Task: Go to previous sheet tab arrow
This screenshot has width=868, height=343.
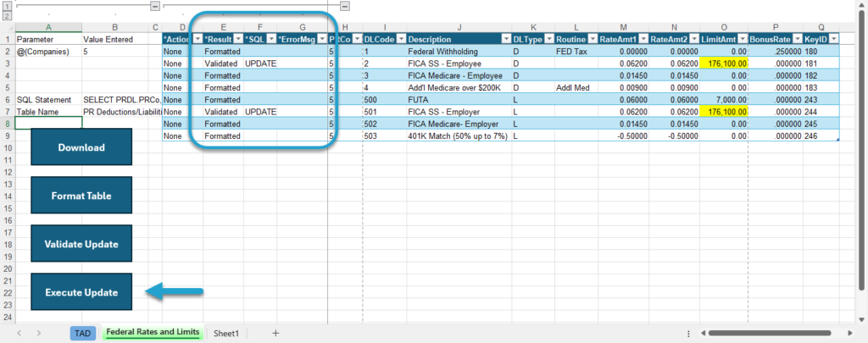Action: (19, 333)
